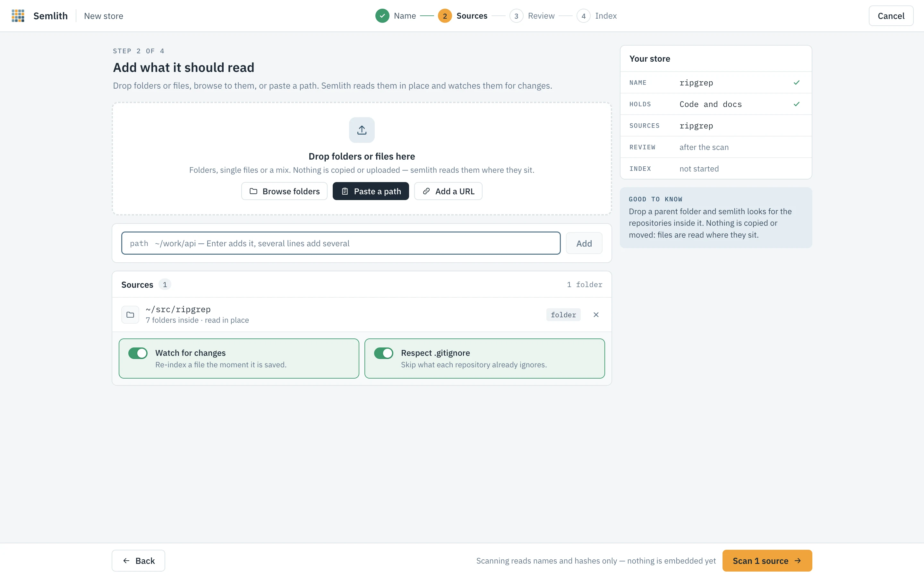Go Back to the previous step
The image size is (924, 578).
pyautogui.click(x=139, y=560)
